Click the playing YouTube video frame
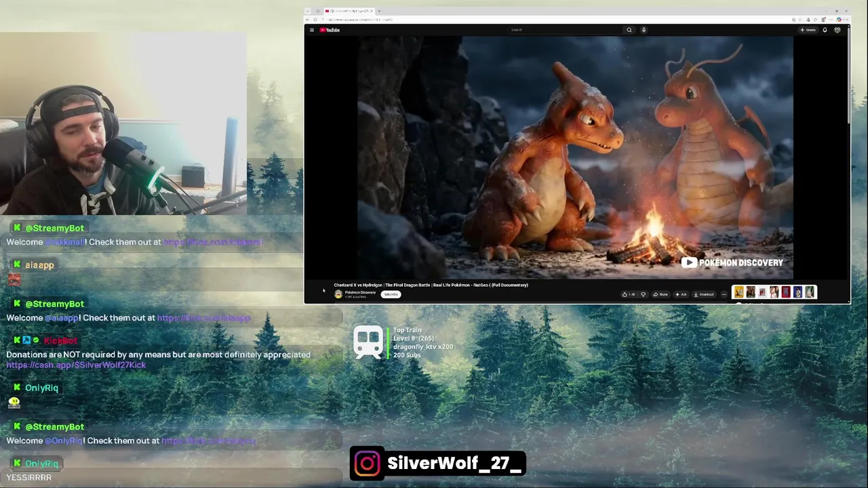The width and height of the screenshot is (868, 488). click(x=576, y=157)
